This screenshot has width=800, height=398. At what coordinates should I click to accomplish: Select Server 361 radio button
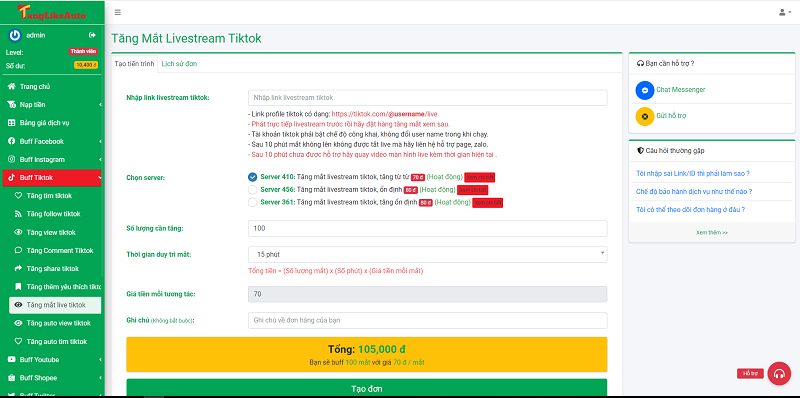tap(253, 203)
